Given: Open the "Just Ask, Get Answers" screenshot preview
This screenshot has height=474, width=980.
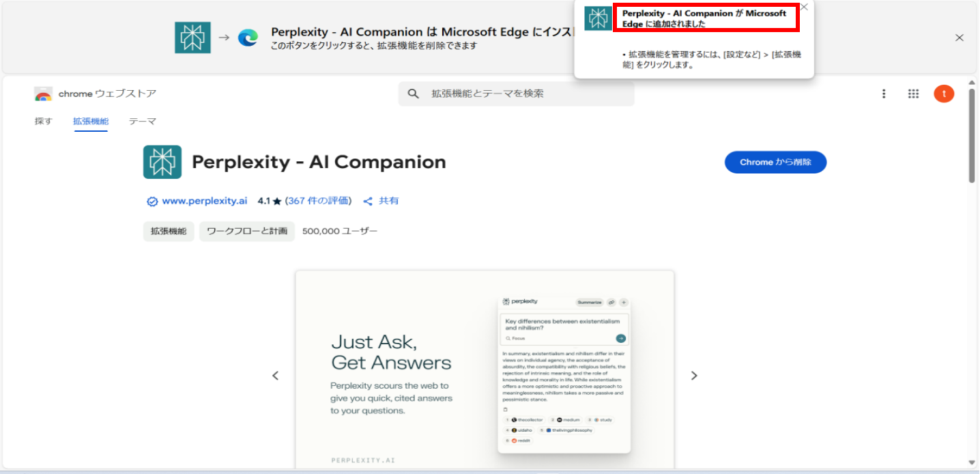Looking at the screenshot, I should tap(485, 370).
